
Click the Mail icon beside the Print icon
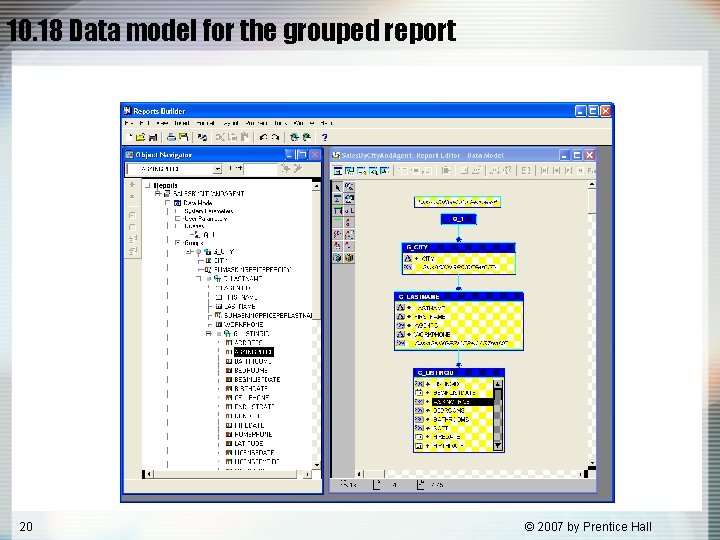pyautogui.click(x=184, y=137)
